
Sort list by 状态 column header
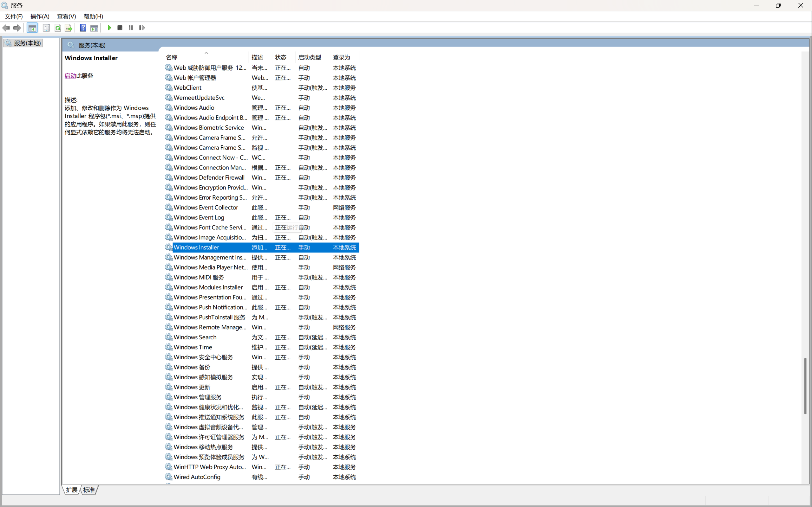pos(280,57)
